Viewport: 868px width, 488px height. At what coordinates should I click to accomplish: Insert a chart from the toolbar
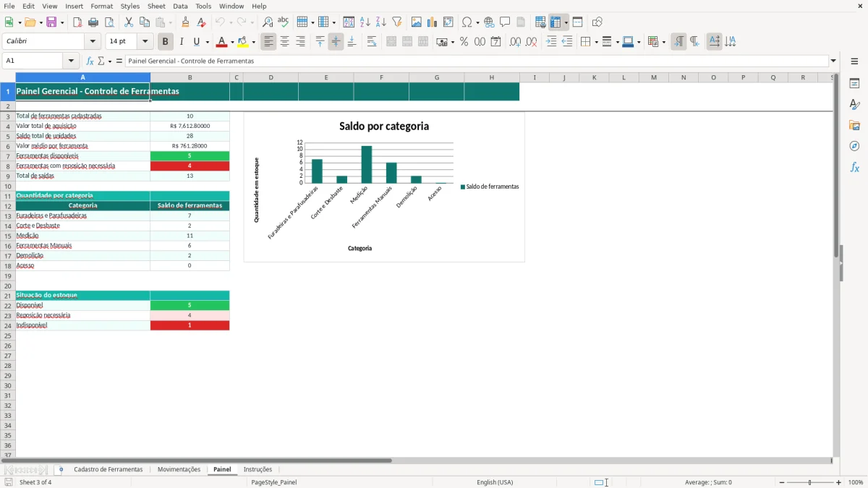click(x=433, y=22)
